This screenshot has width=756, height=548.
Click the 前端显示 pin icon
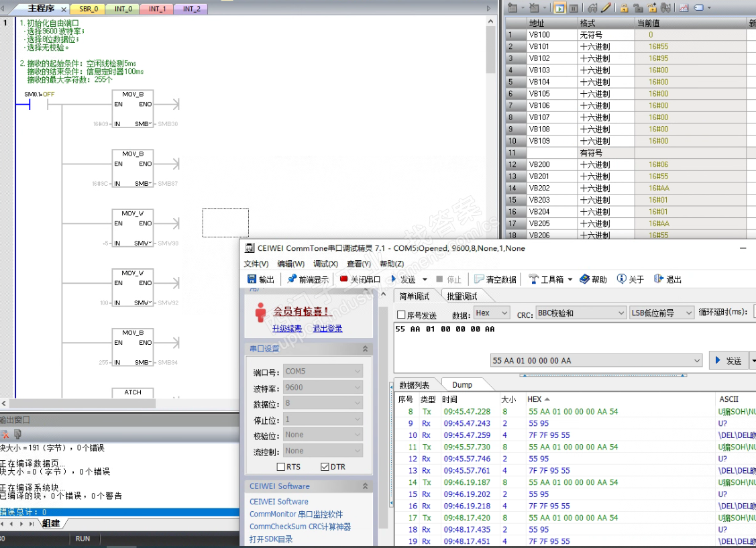[292, 279]
